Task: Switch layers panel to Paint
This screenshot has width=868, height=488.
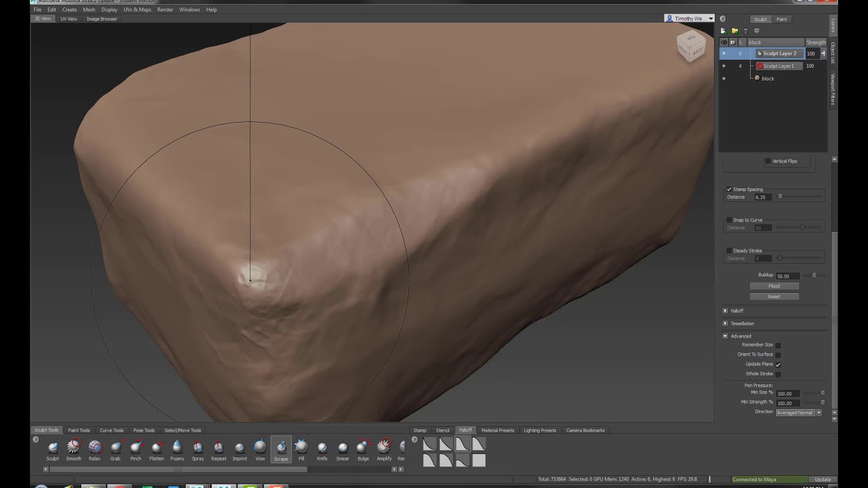Action: coord(782,20)
